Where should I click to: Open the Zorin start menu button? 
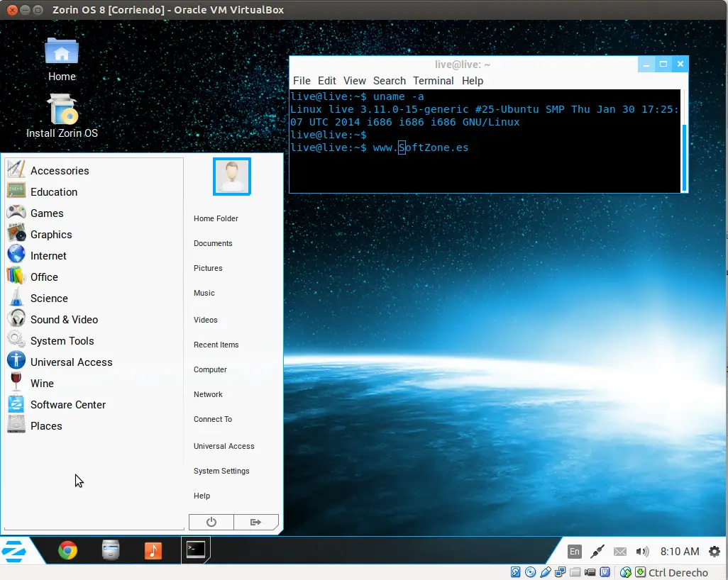[16, 550]
